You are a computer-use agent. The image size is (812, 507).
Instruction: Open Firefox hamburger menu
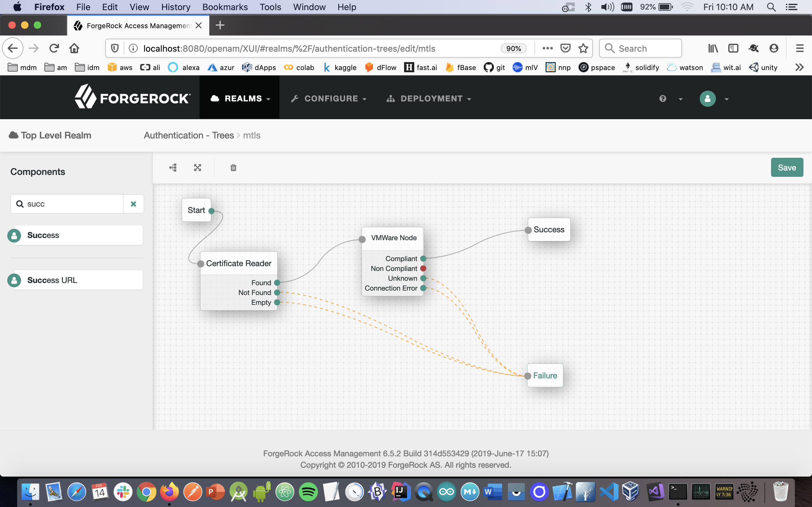pos(800,48)
